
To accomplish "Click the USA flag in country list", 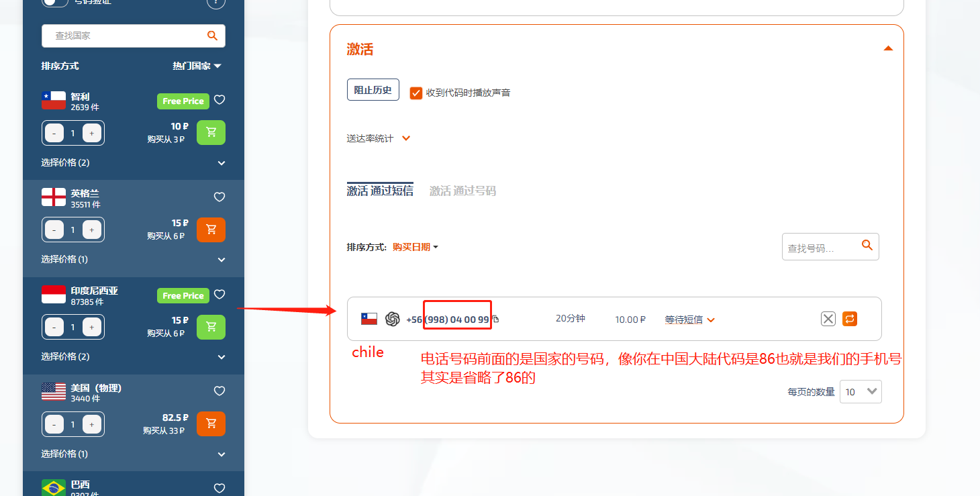I will click(x=54, y=391).
